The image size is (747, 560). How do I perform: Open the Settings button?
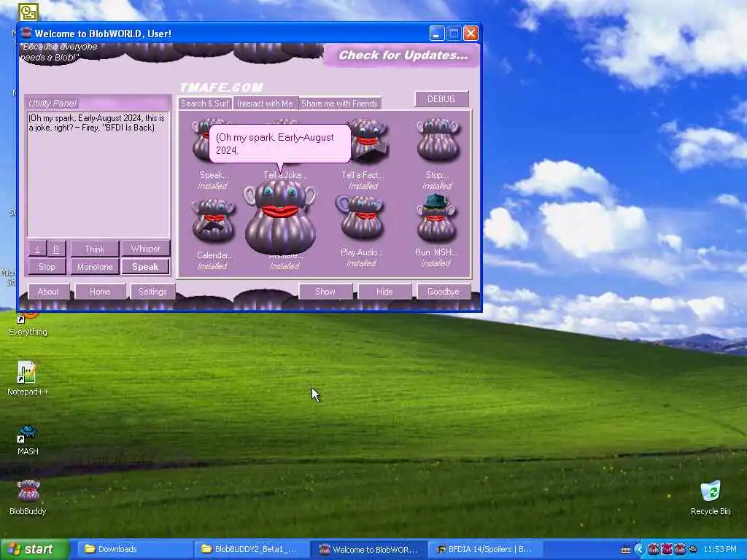152,292
